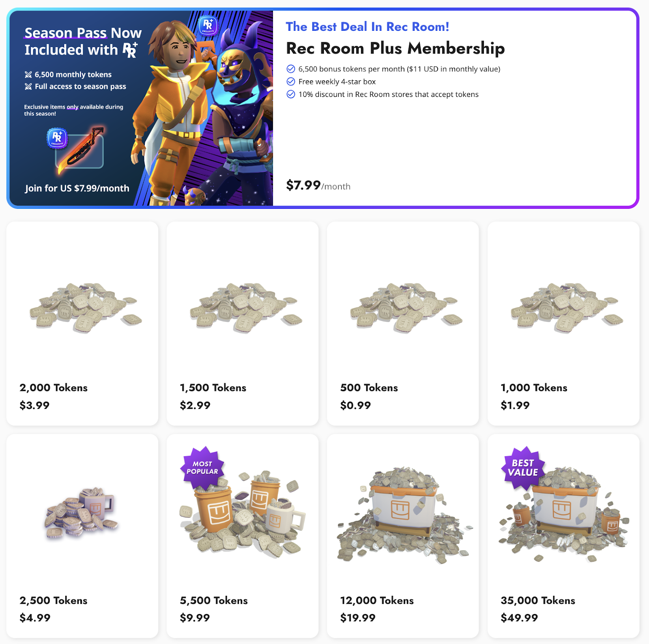Click the $7.99/month membership price
The height and width of the screenshot is (644, 649).
pyautogui.click(x=318, y=185)
